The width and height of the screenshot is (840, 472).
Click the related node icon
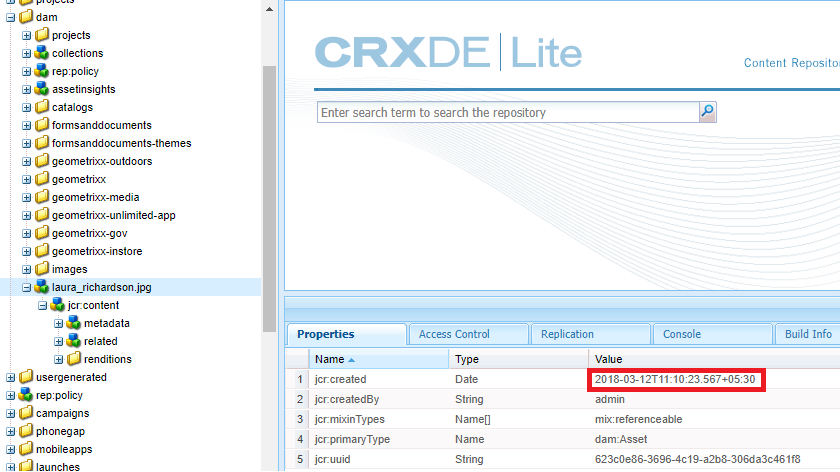tap(74, 341)
